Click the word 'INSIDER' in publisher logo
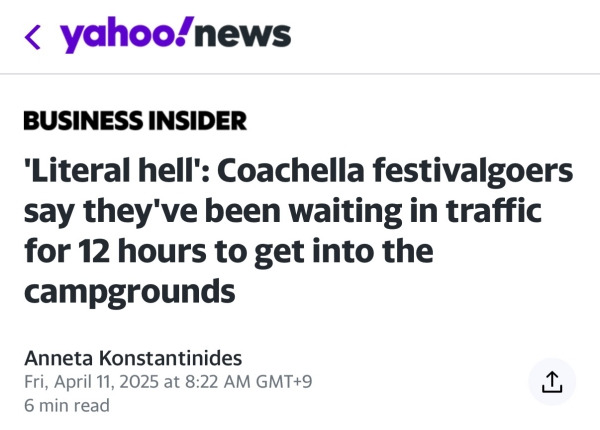 [197, 121]
